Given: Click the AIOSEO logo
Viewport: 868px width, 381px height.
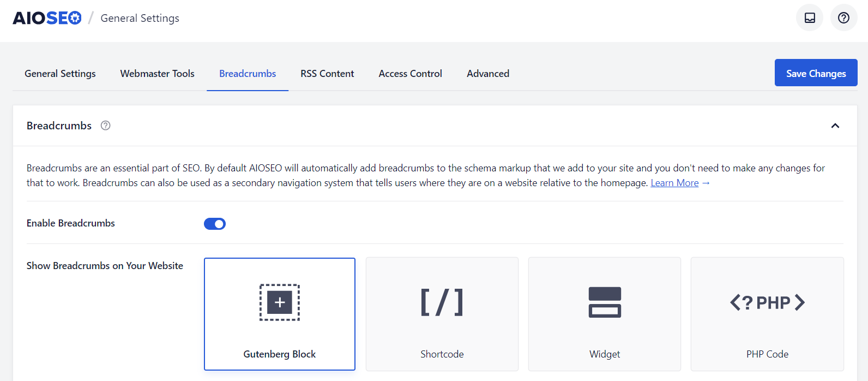Looking at the screenshot, I should (x=47, y=18).
